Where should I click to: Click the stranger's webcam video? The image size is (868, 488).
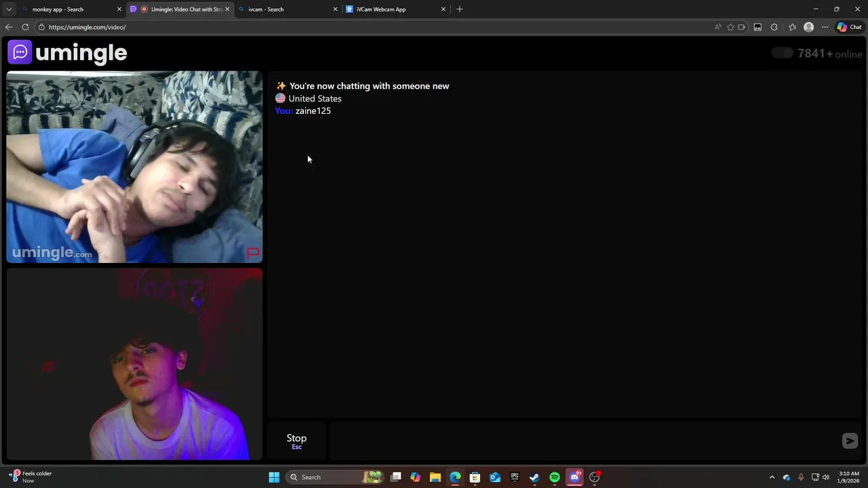(134, 167)
